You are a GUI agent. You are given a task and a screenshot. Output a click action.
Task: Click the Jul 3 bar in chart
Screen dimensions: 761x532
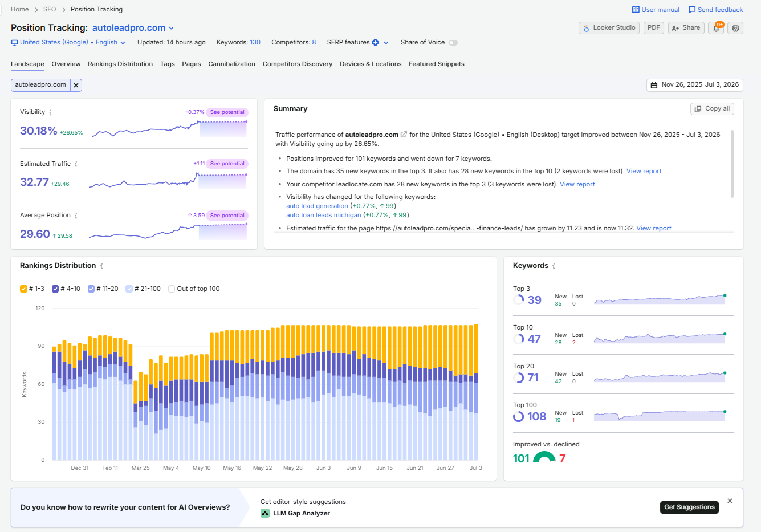click(x=476, y=392)
